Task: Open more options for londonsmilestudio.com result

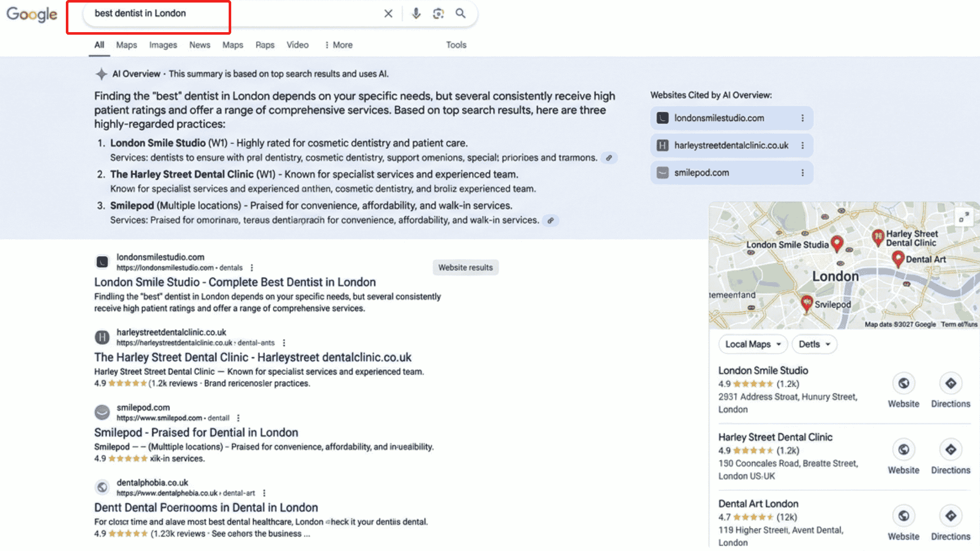Action: [x=252, y=268]
